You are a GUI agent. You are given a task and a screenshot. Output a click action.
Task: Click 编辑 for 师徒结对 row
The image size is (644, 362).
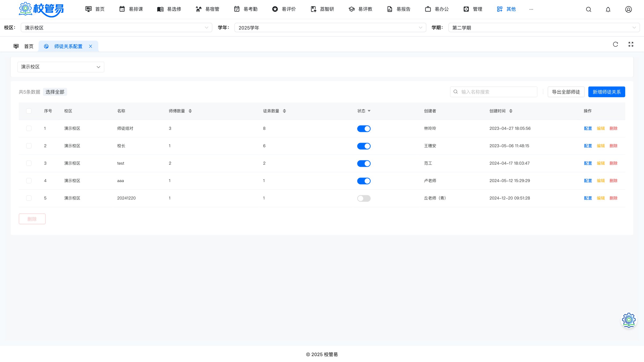[601, 128]
